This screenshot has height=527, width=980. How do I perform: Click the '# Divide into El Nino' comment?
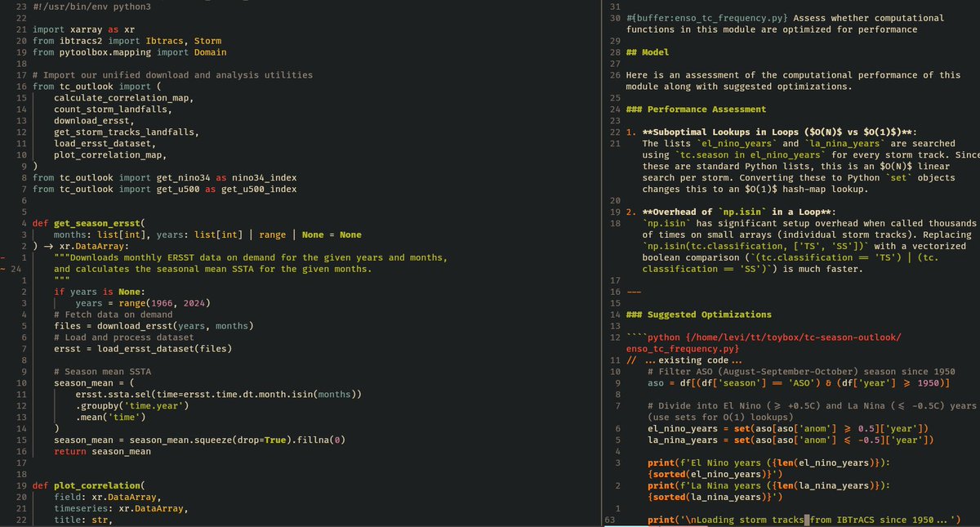[x=812, y=412]
